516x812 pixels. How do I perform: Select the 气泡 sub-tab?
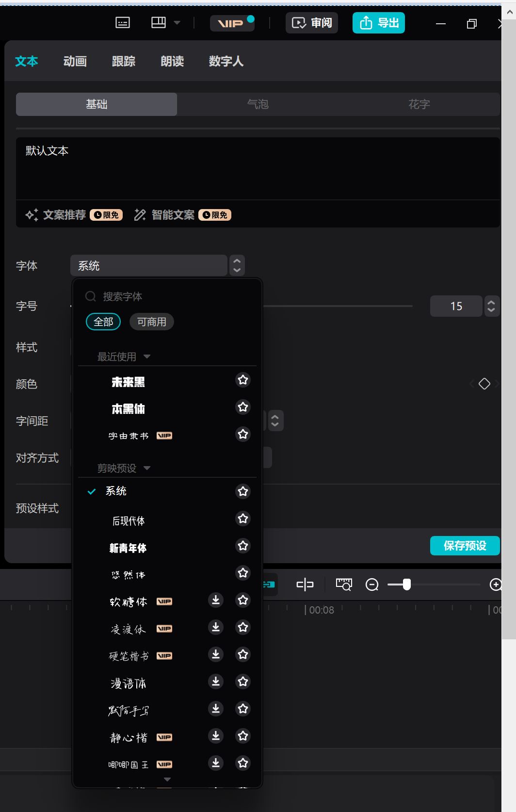pos(258,104)
